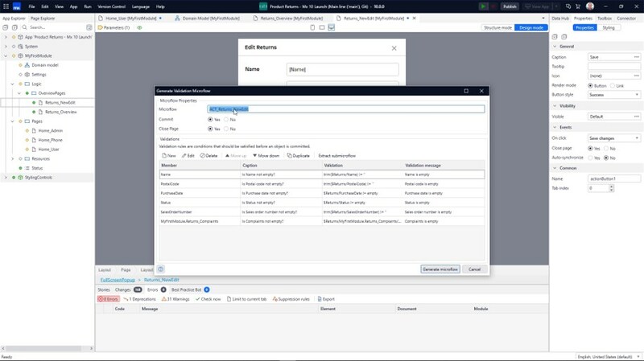Click the Duplicate validation icon
Image resolution: width=644 pixels, height=361 pixels.
290,155
